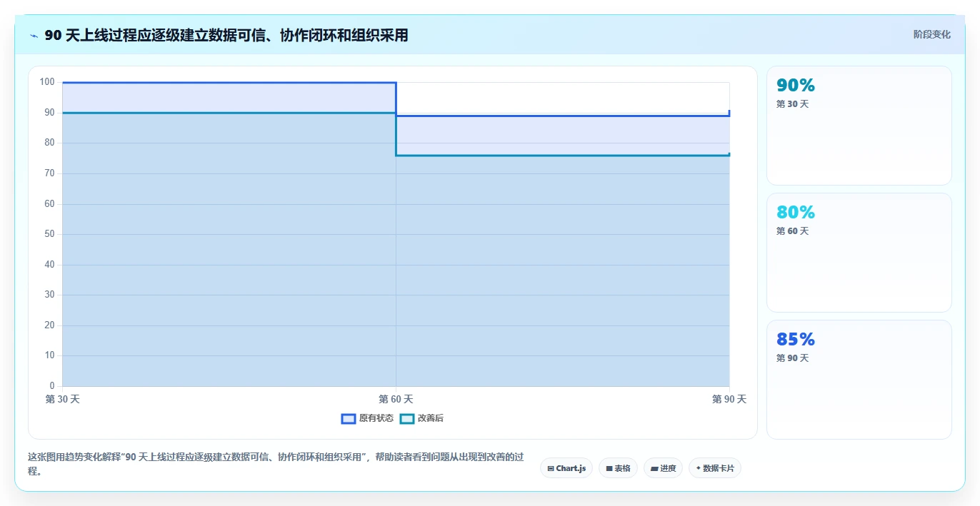Click the 第 30 天 x-axis label

coord(63,400)
